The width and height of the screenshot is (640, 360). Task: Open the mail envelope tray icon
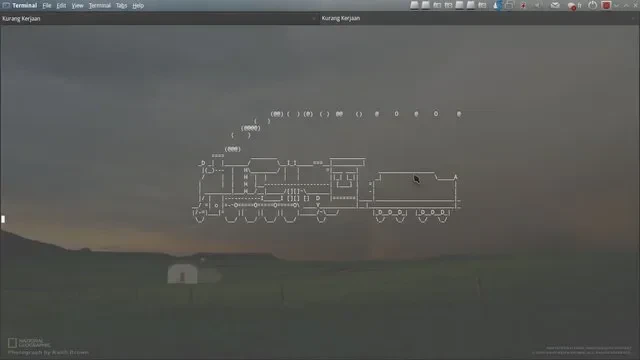555,5
